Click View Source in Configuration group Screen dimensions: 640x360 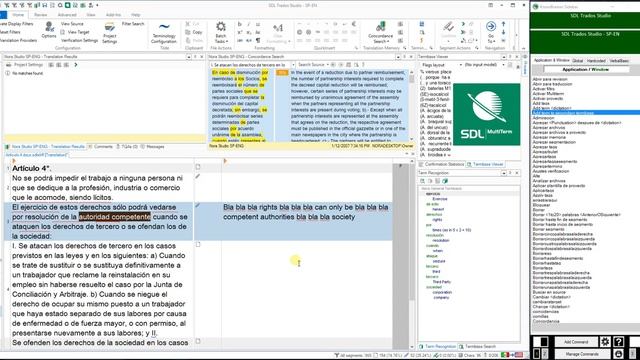point(72,24)
